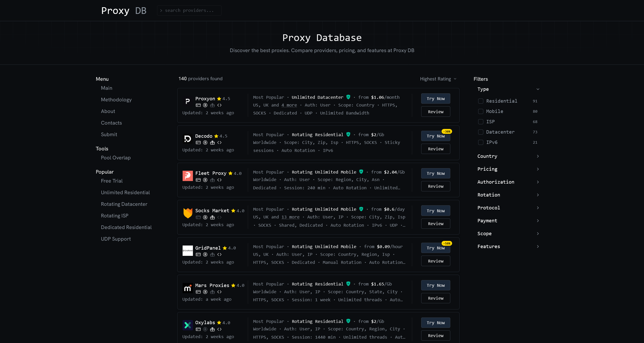Image resolution: width=644 pixels, height=343 pixels.
Task: Click the Oxylabs provider logo
Action: (188, 325)
